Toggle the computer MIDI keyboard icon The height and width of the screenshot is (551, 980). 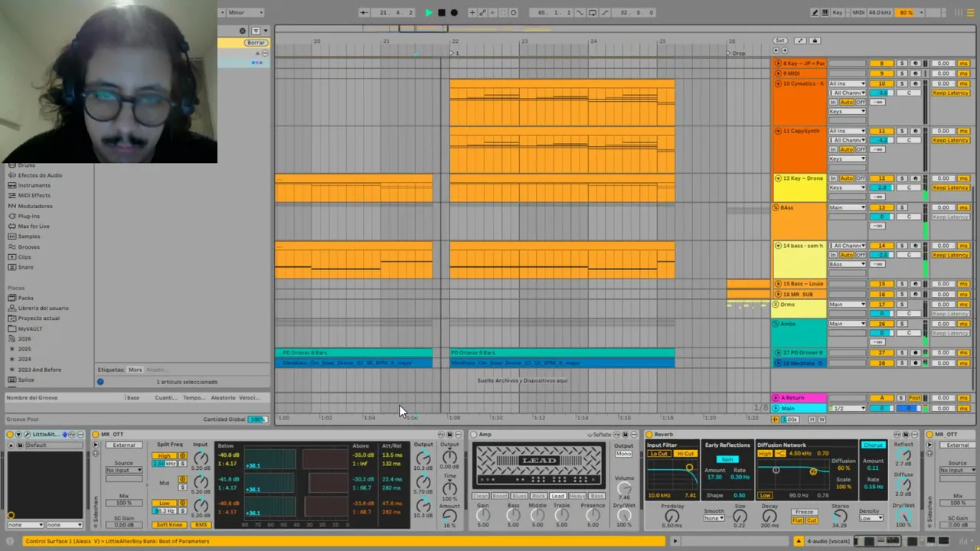[824, 12]
